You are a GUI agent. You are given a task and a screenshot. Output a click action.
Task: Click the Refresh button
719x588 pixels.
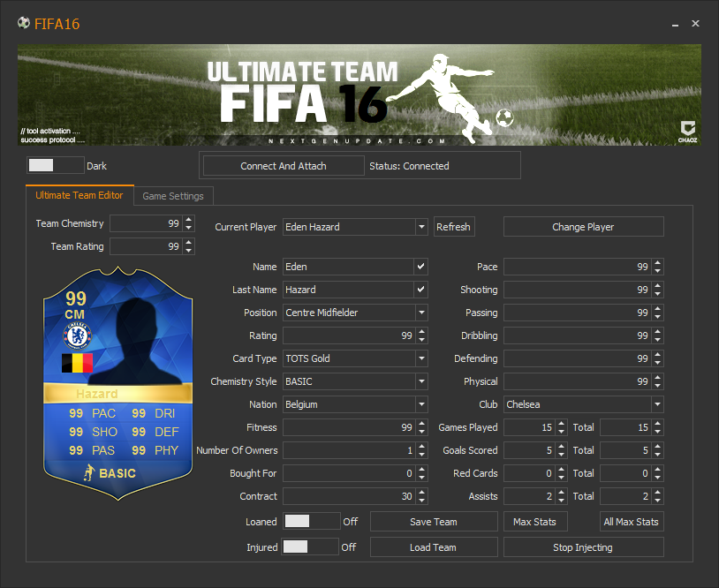coord(453,227)
